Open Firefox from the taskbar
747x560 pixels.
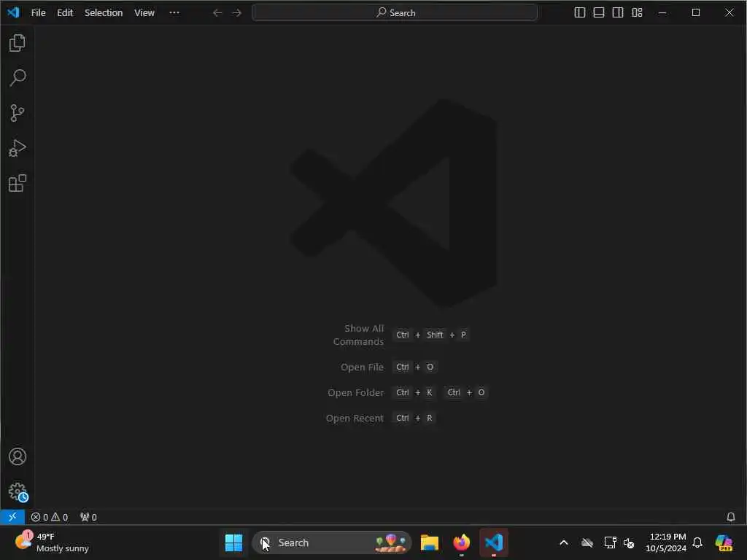pos(462,542)
